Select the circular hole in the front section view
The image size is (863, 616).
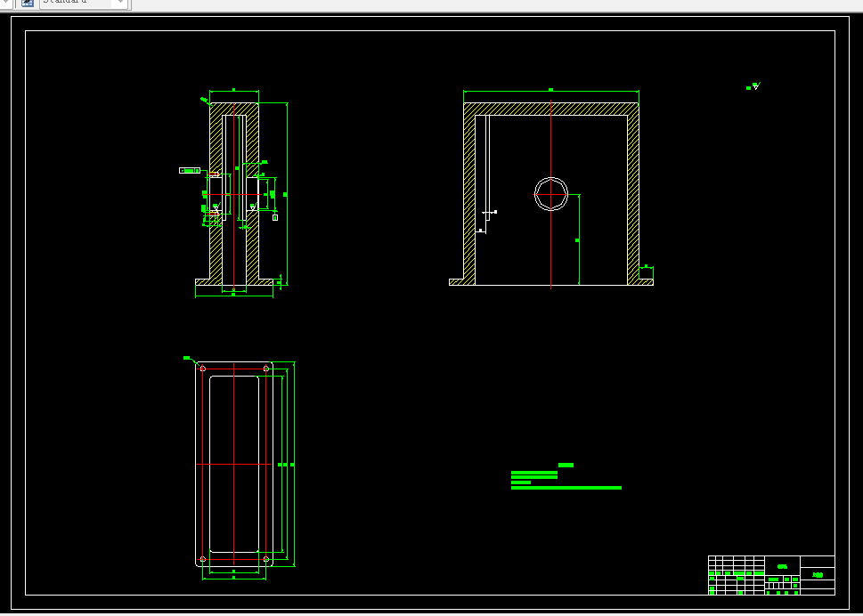tap(551, 193)
